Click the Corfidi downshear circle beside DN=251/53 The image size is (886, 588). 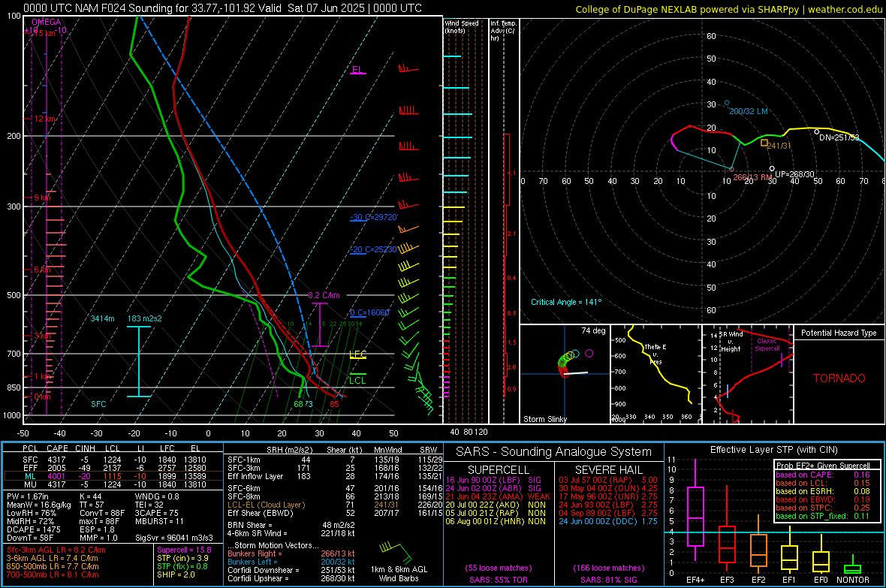(816, 131)
